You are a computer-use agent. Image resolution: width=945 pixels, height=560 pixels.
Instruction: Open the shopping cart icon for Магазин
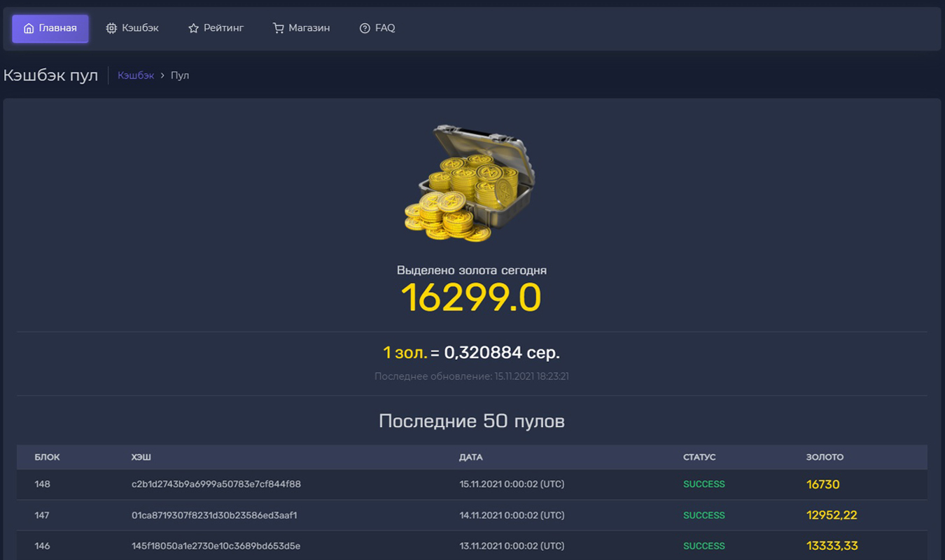coord(278,29)
